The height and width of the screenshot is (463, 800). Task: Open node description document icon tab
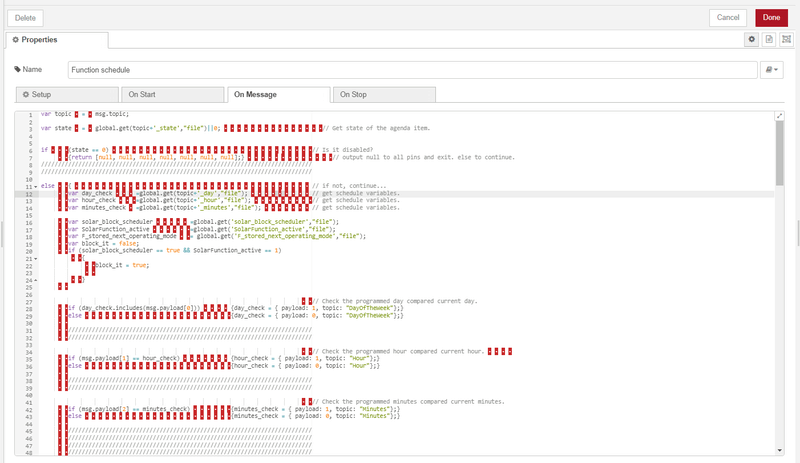click(x=769, y=39)
